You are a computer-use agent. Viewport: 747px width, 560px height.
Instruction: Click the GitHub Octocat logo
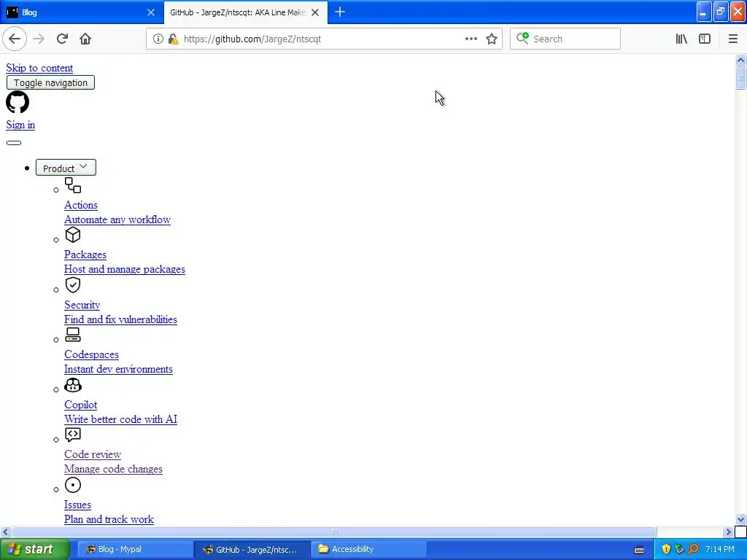tap(18, 102)
